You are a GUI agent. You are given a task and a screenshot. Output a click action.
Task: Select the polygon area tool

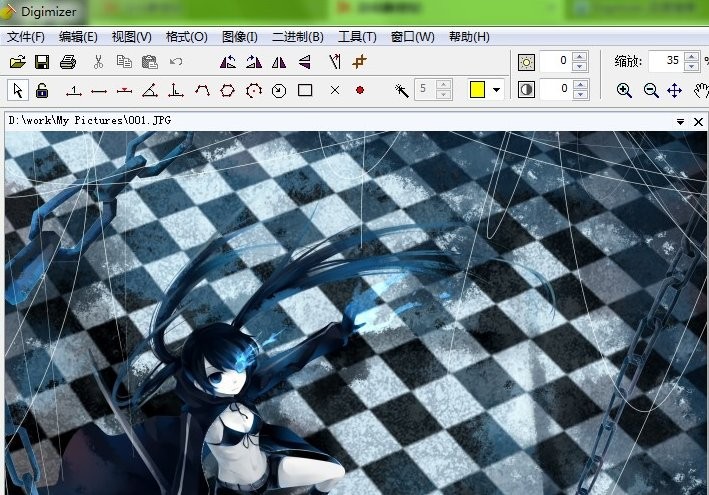[x=227, y=90]
